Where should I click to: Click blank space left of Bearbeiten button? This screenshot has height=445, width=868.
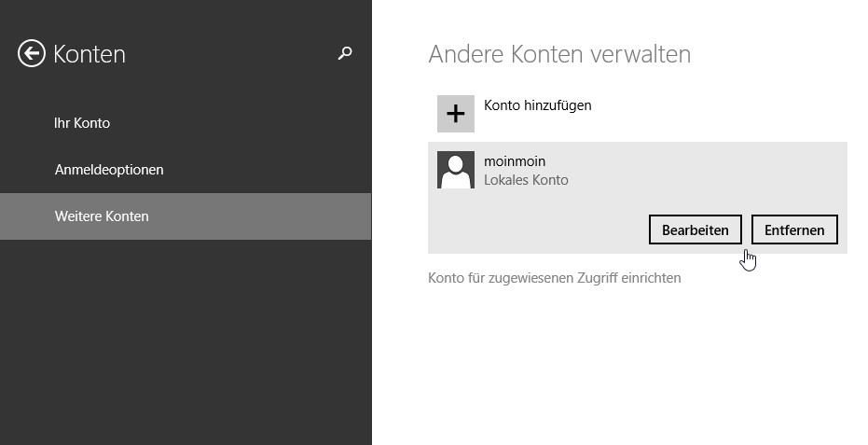[537, 229]
